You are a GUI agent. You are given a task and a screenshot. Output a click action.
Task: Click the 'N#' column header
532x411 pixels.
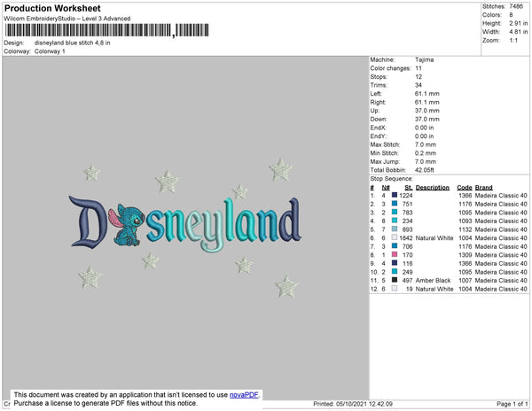pos(386,188)
